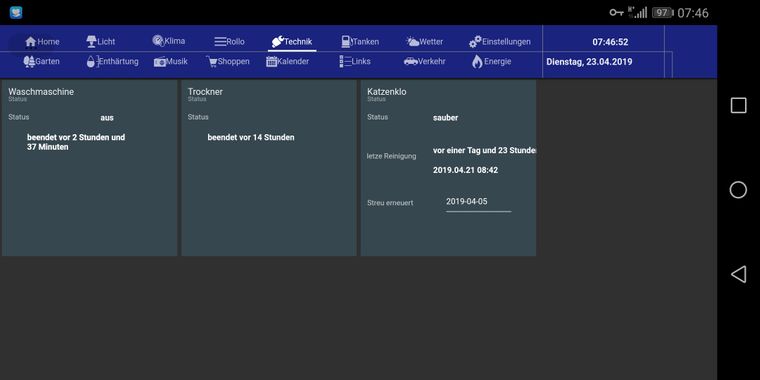Screen dimensions: 760x380
Task: Click the Technik plug icon
Action: [x=278, y=42]
